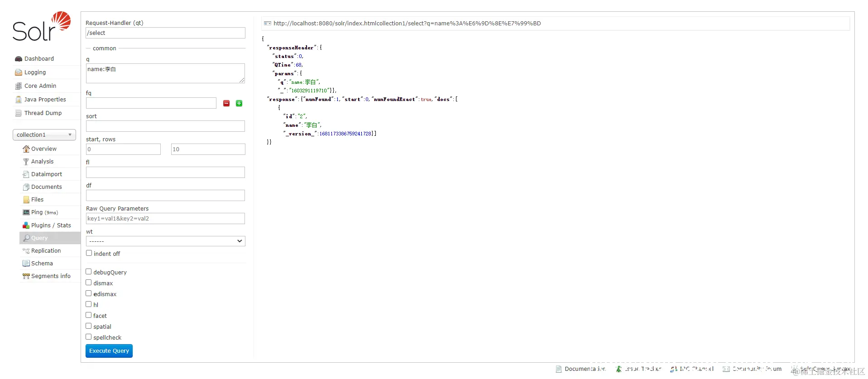Enable the hl highlighting checkbox
Screen dimensions: 868x379
(89, 304)
